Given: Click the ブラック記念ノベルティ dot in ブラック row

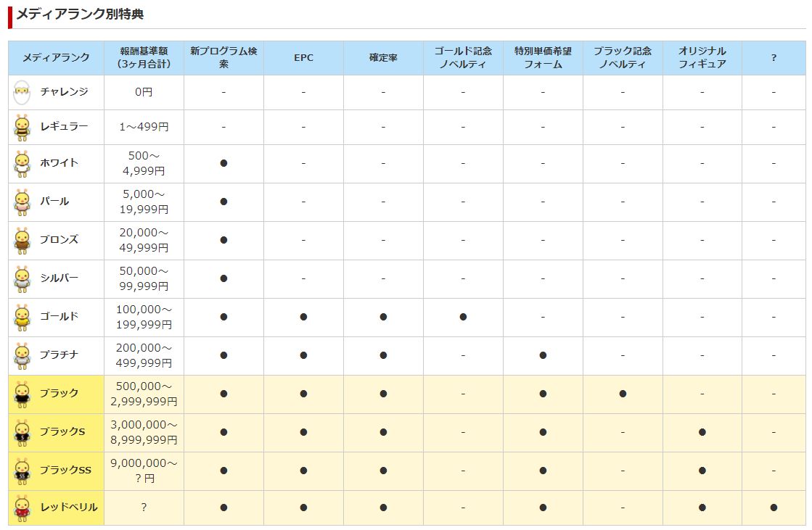Looking at the screenshot, I should tap(623, 394).
